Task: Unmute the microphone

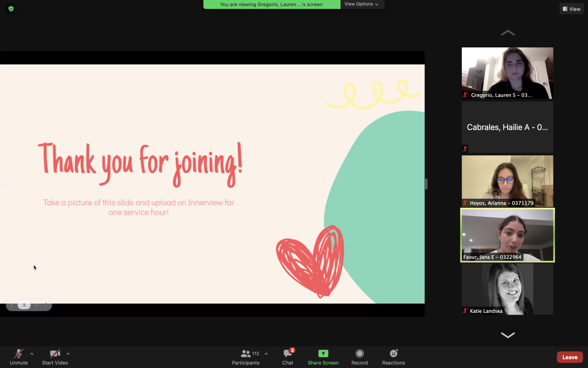Action: (x=19, y=357)
